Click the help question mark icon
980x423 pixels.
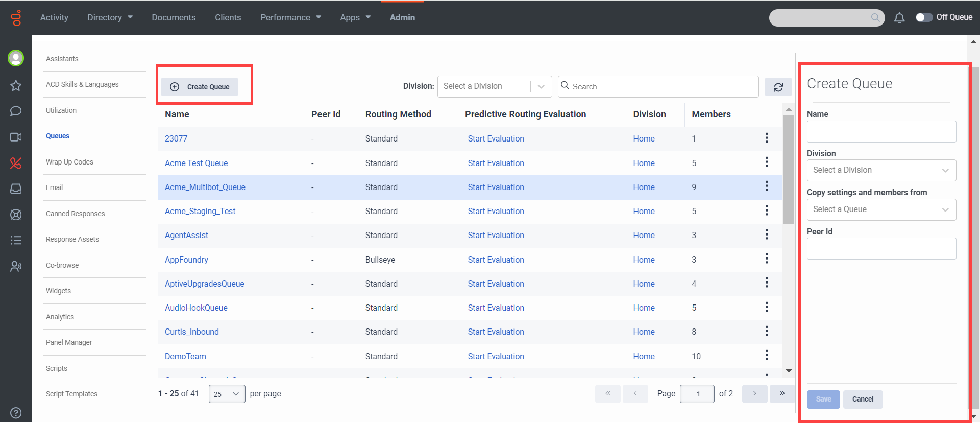click(16, 412)
